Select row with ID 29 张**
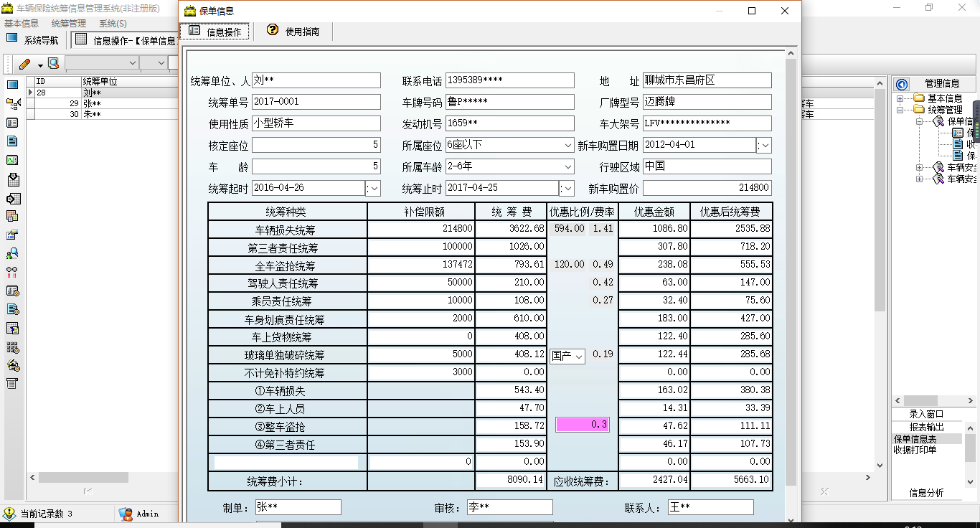 pyautogui.click(x=102, y=104)
